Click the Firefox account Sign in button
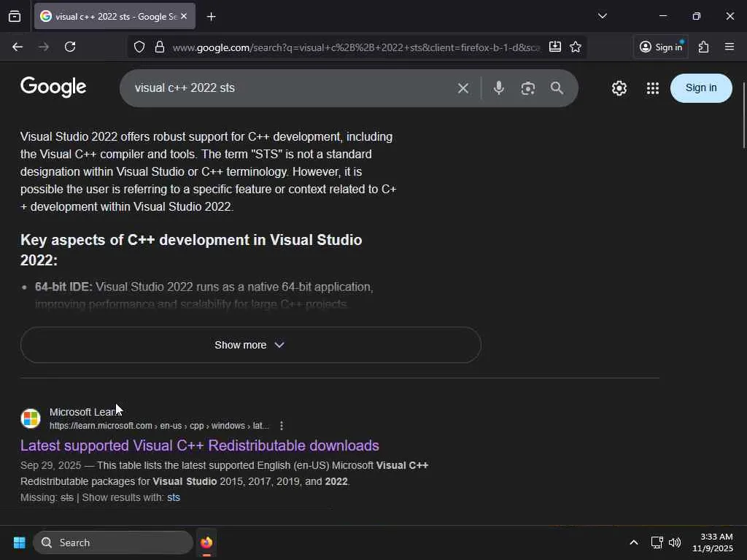Screen dimensions: 747x560 click(x=661, y=47)
